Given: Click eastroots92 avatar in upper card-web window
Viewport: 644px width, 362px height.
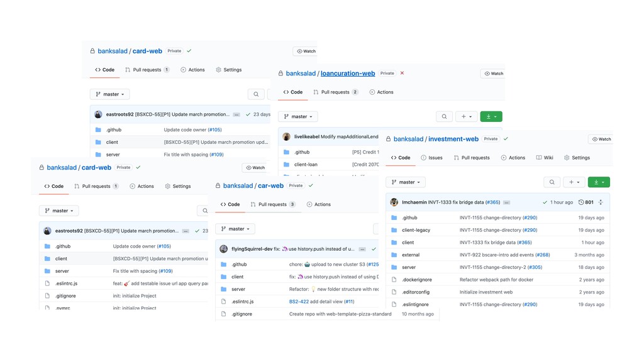Looking at the screenshot, I should point(98,114).
